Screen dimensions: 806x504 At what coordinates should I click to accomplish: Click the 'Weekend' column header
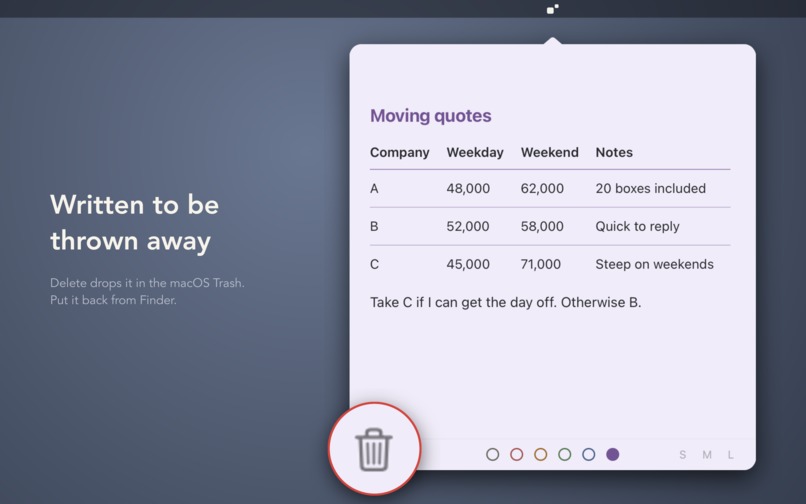pyautogui.click(x=549, y=153)
